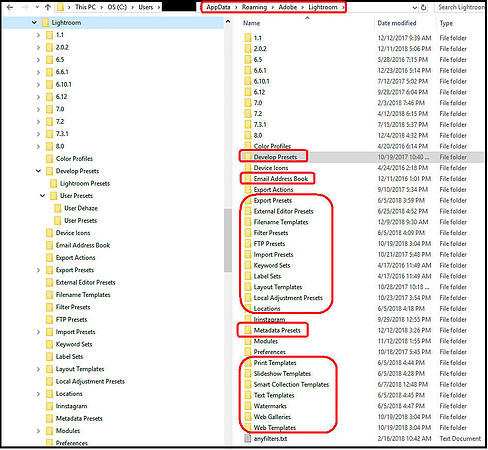
Task: Click Email Address Book folder icon in list
Action: pos(248,178)
